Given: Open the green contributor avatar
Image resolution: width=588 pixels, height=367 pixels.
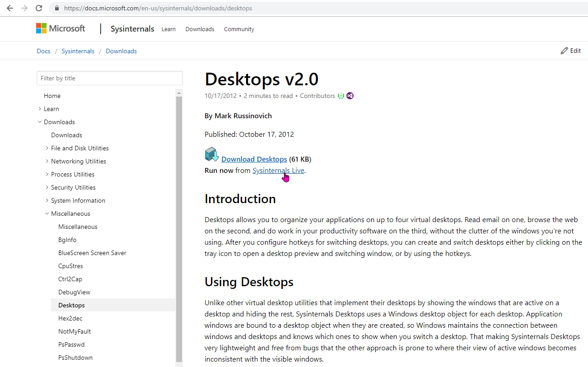Looking at the screenshot, I should 341,96.
